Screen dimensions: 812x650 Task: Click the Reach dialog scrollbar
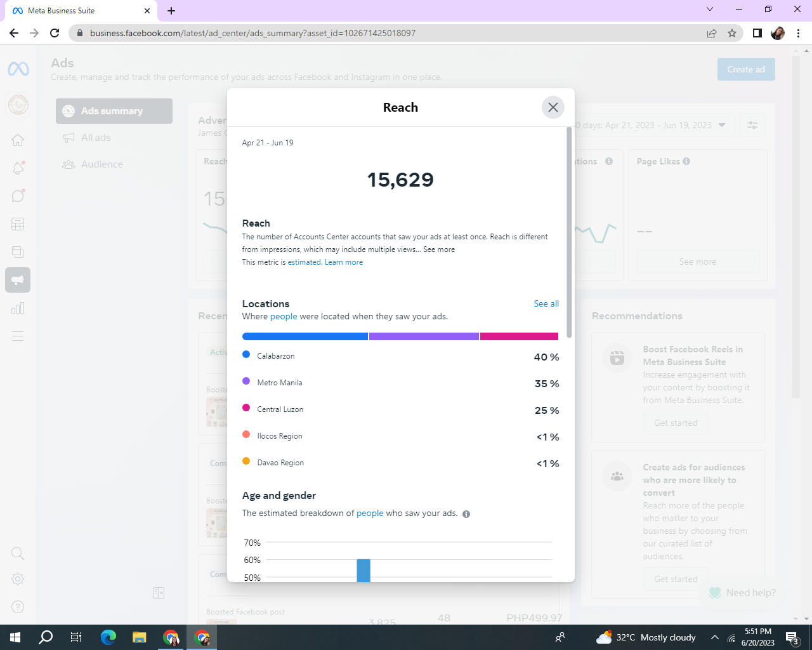click(569, 232)
